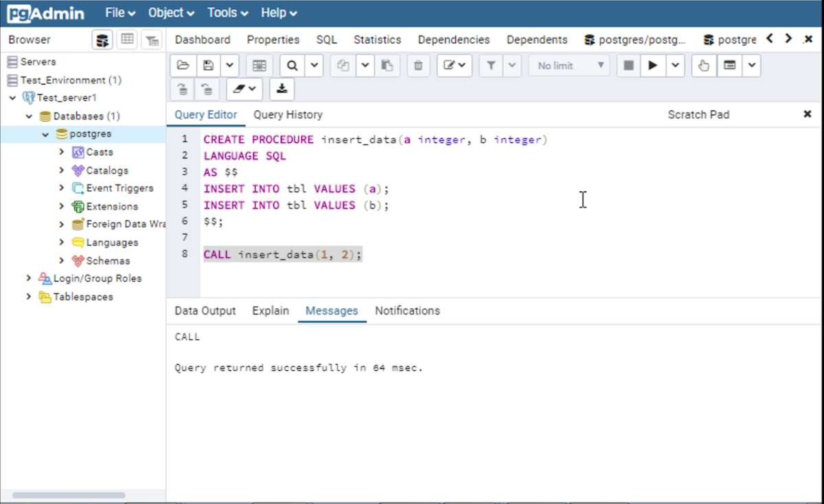Execute the query with the play button

(653, 66)
